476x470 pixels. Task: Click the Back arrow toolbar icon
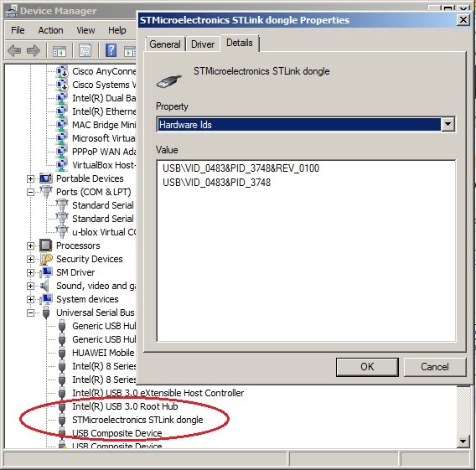tap(14, 50)
